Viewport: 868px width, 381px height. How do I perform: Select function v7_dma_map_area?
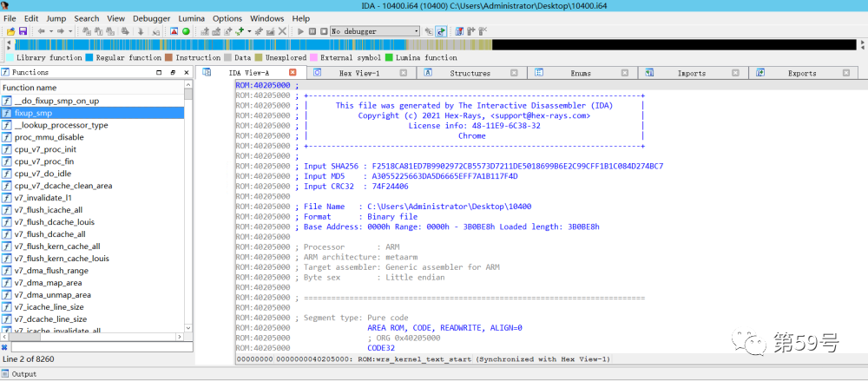pos(48,283)
